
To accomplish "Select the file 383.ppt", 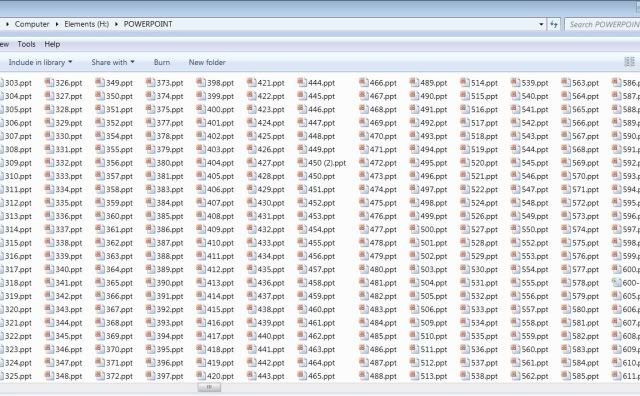I will pyautogui.click(x=165, y=189).
